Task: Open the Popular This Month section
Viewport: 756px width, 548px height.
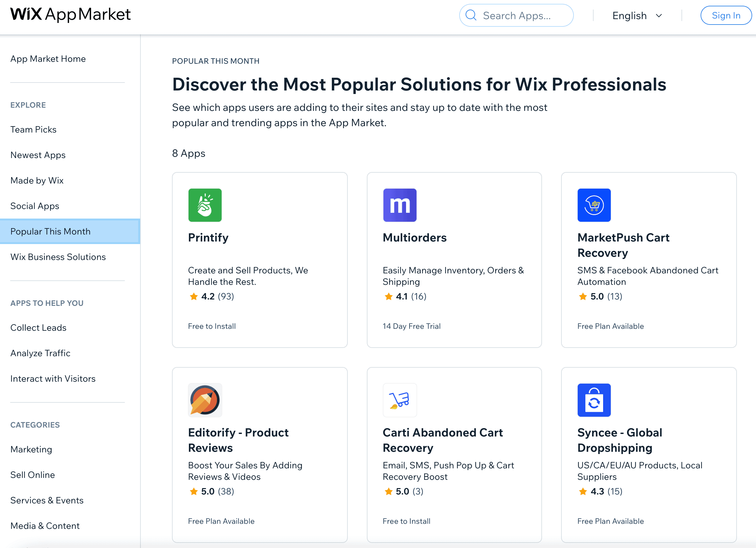Action: 50,231
